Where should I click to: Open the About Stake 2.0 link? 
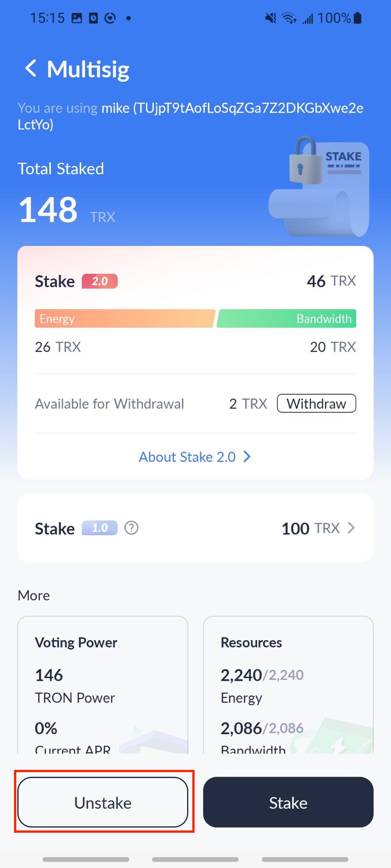click(x=187, y=457)
